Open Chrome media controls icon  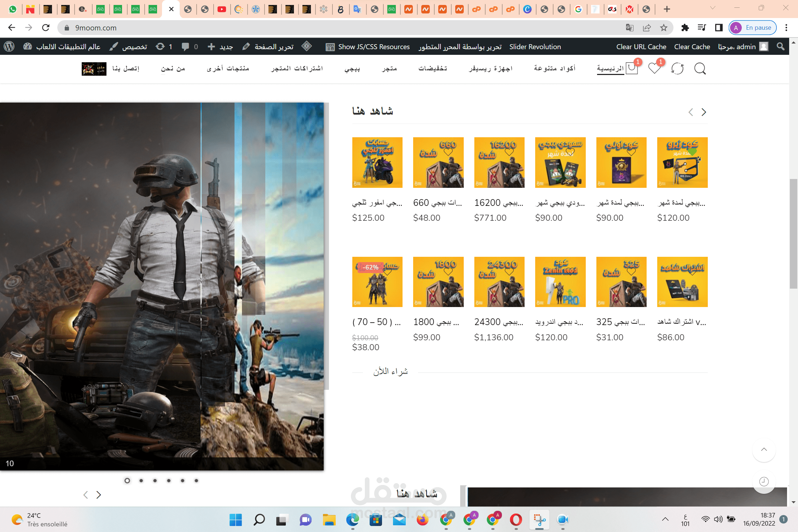(702, 28)
